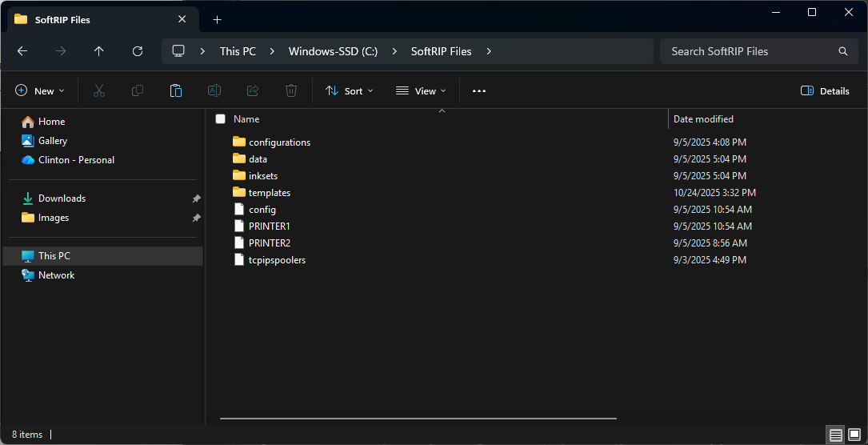
Task: Expand the View dropdown menu
Action: point(421,91)
